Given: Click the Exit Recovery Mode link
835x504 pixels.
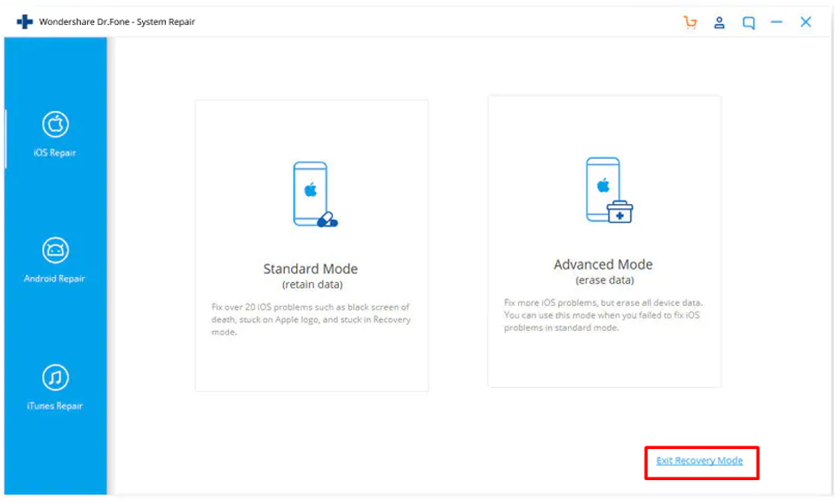Looking at the screenshot, I should (x=699, y=461).
